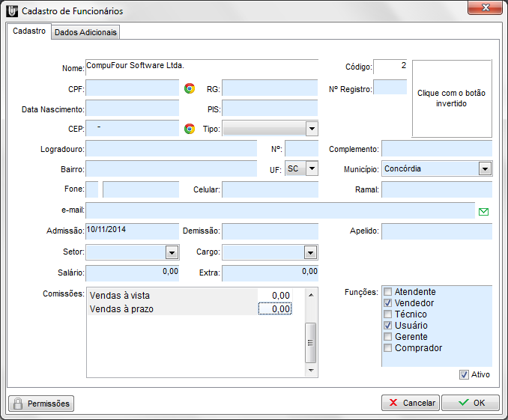Check the Gerente function checkbox
This screenshot has width=508, height=420.
(x=387, y=337)
